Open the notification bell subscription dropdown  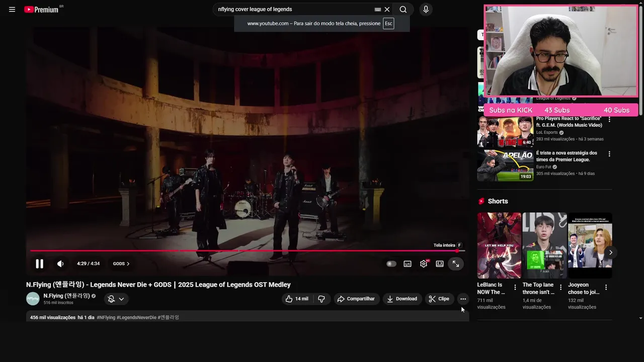point(116,299)
